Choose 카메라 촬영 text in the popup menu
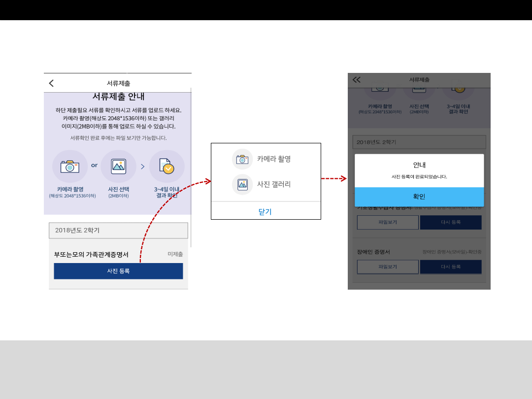Screen dimensions: 532x399 coord(274,159)
